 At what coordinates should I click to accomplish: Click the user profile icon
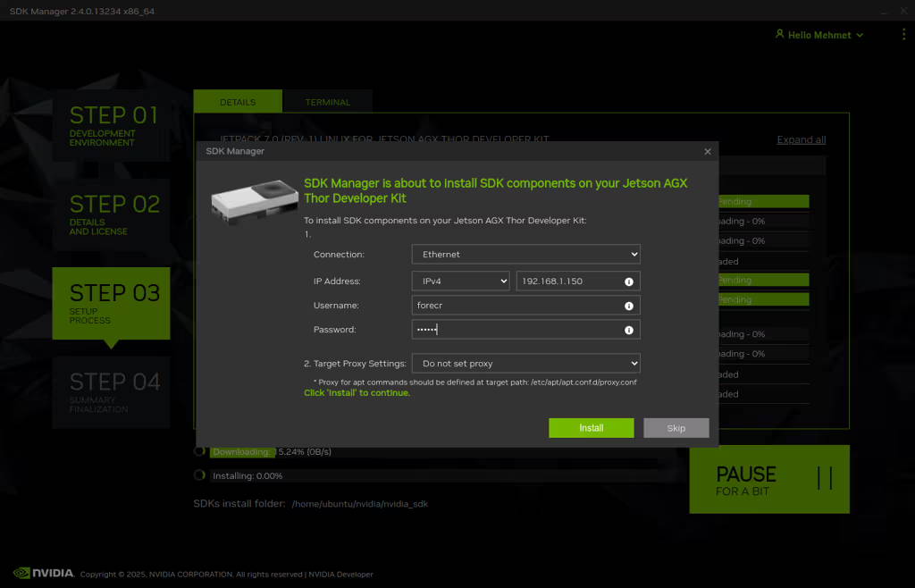[x=779, y=34]
